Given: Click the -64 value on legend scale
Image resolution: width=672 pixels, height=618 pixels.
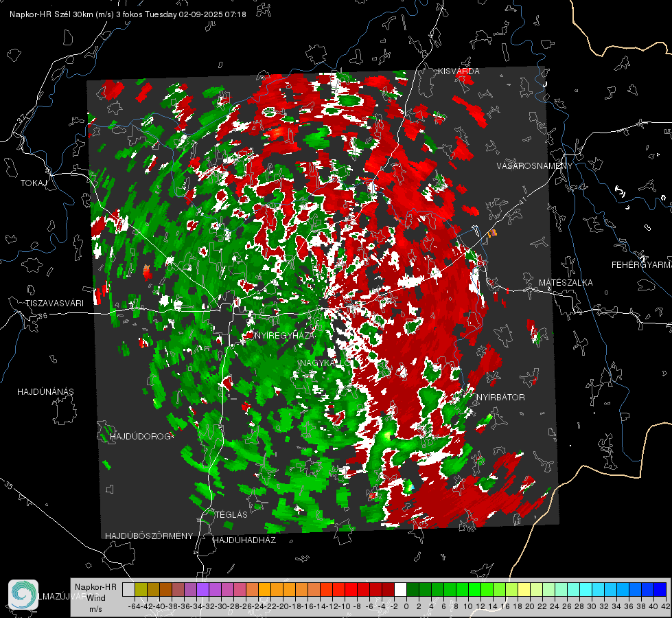Looking at the screenshot, I should [135, 606].
